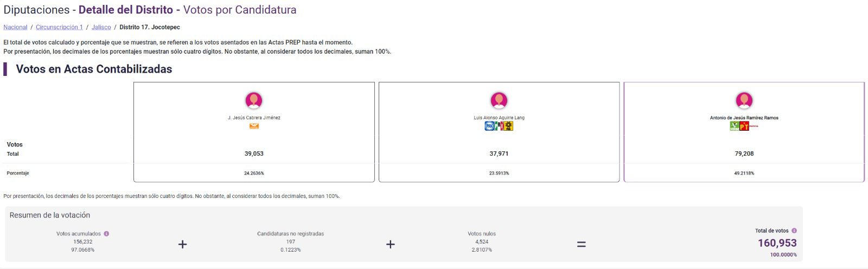Navigate to Jalisco breadcrumb link
The height and width of the screenshot is (269, 868).
pyautogui.click(x=101, y=27)
